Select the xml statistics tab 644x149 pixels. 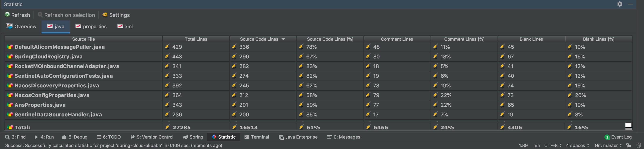click(x=125, y=26)
